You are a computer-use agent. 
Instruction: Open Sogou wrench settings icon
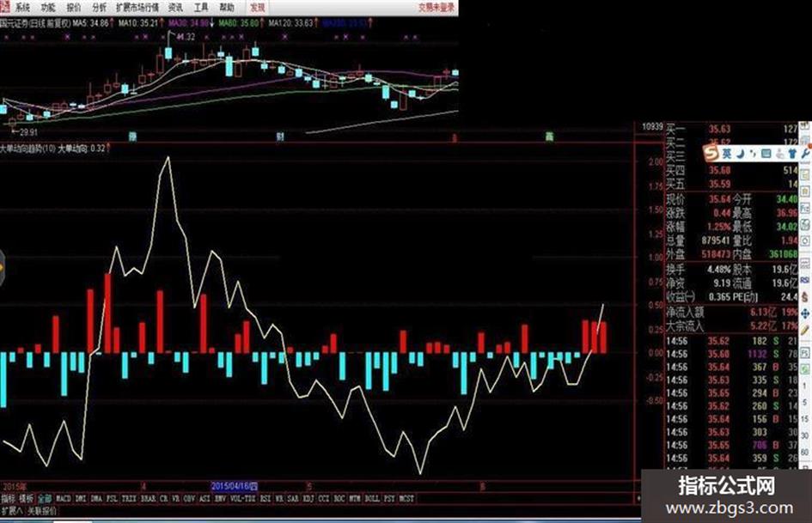(805, 152)
